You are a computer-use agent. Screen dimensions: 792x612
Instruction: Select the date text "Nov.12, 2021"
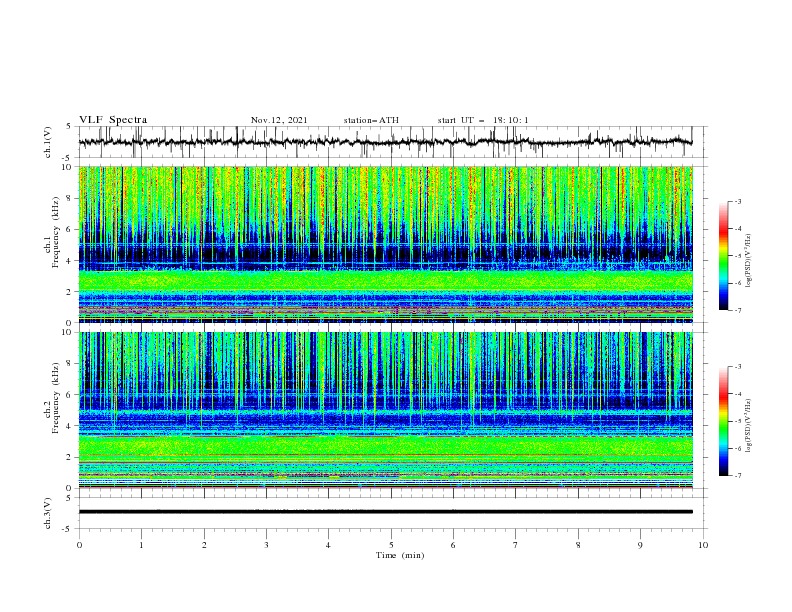tap(279, 120)
